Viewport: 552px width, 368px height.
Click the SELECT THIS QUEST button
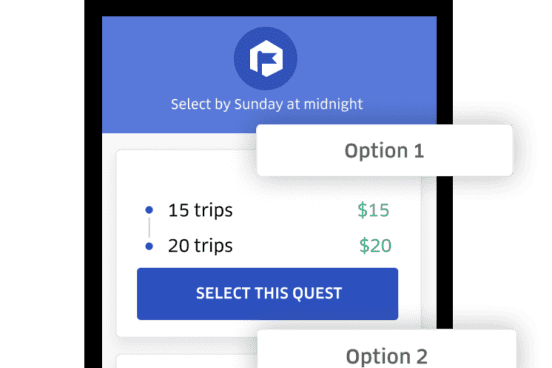[x=268, y=294]
